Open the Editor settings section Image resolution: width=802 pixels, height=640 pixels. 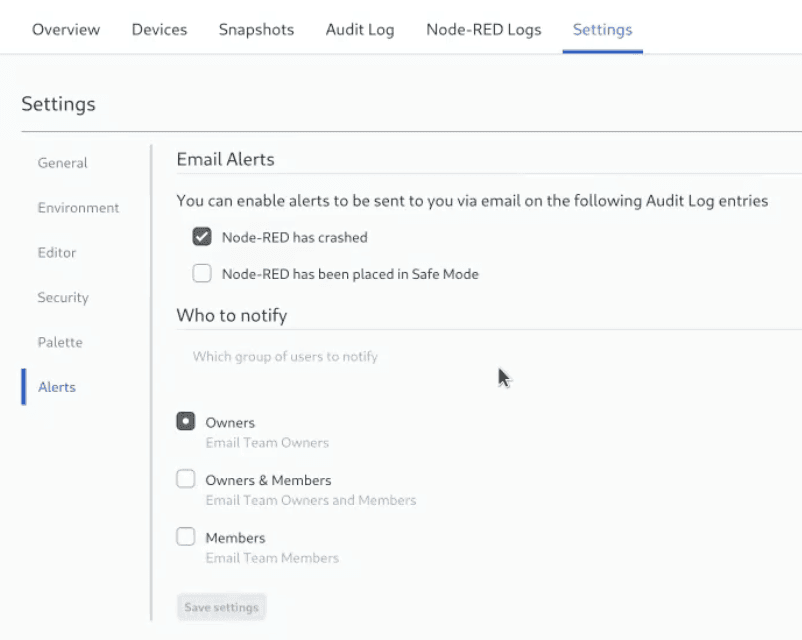(57, 253)
